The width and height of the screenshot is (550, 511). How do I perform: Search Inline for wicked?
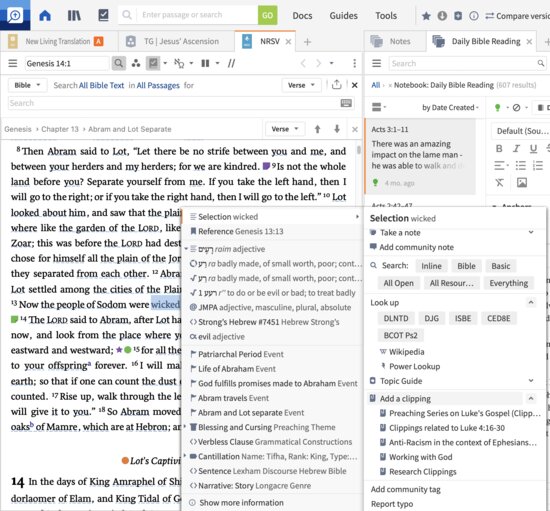(431, 266)
